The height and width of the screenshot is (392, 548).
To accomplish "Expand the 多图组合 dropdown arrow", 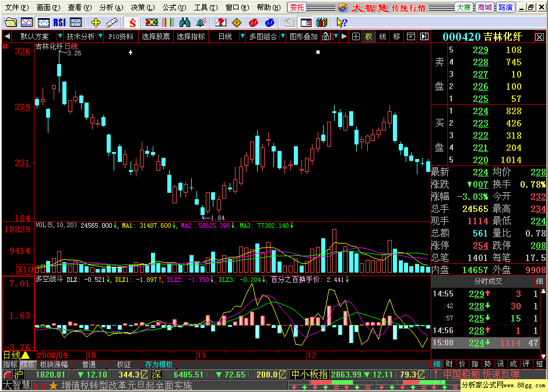I will click(282, 36).
